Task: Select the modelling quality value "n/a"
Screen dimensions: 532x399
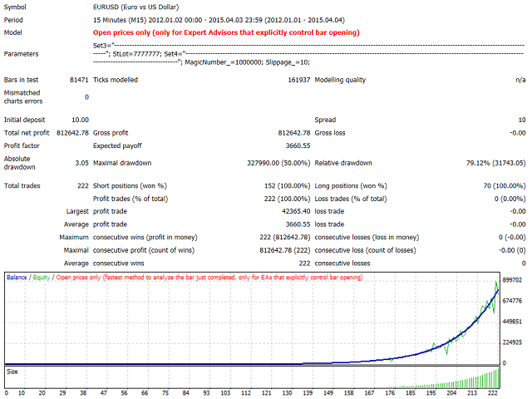Action: 520,80
